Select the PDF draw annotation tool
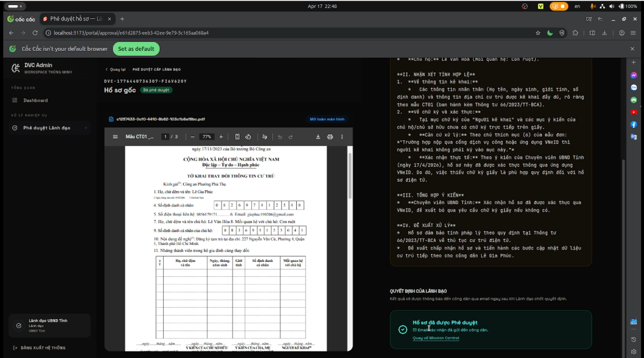 [265, 137]
